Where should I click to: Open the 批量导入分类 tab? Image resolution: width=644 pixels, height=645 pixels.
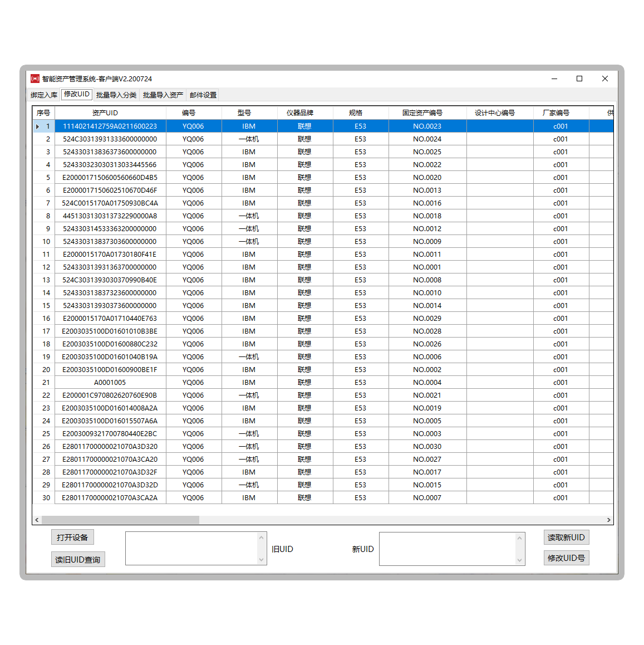[x=116, y=95]
